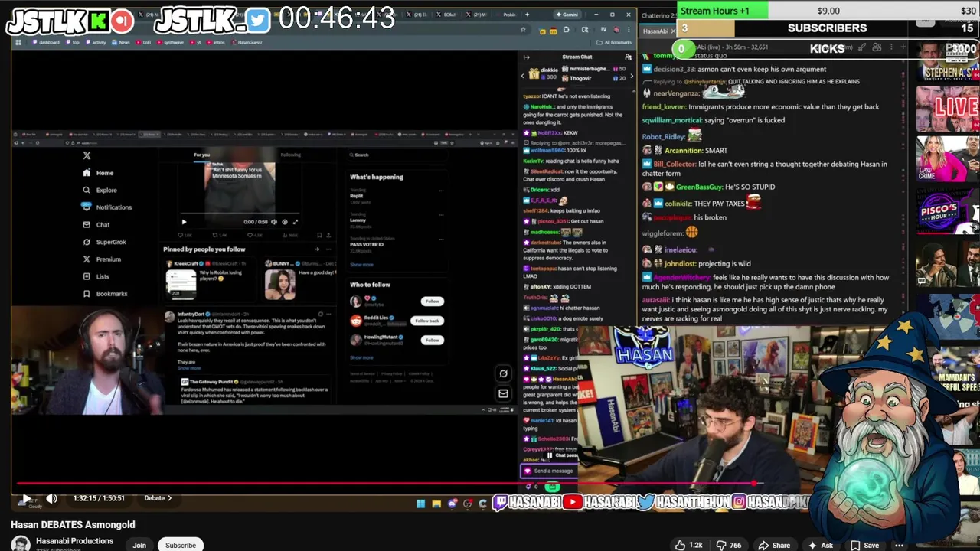Open the floating Grok icon on X
The width and height of the screenshot is (980, 551).
(x=503, y=373)
